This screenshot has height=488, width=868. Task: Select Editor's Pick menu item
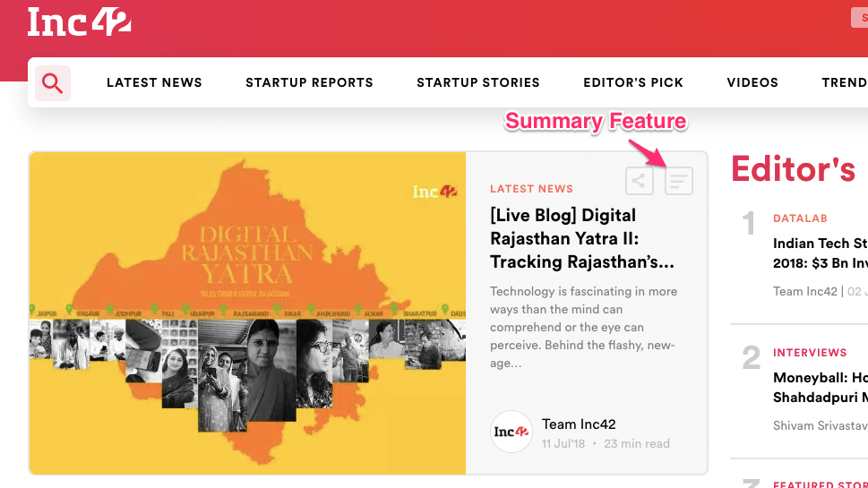coord(632,82)
